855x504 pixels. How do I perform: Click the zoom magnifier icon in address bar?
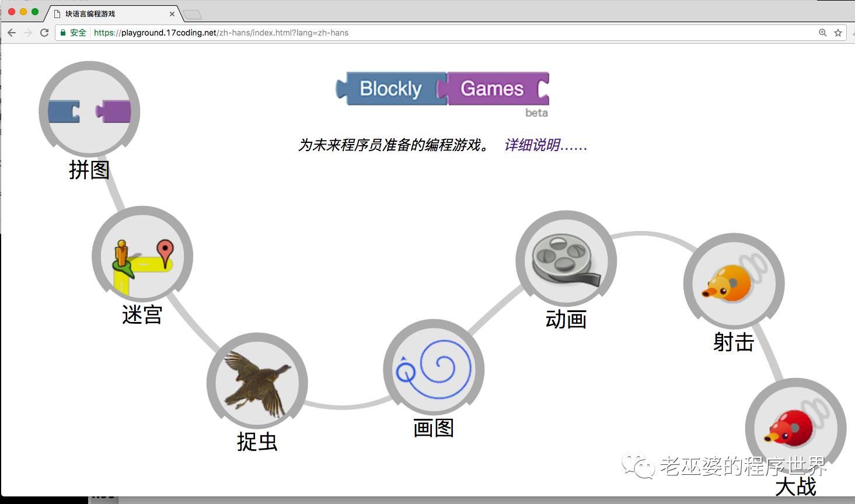[822, 33]
